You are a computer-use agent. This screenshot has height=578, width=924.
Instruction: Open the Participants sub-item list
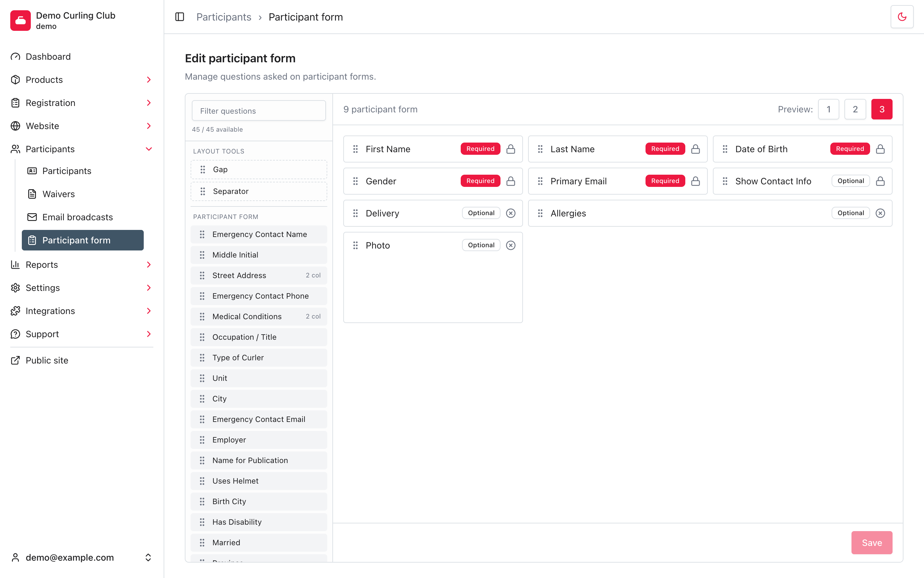[83, 171]
